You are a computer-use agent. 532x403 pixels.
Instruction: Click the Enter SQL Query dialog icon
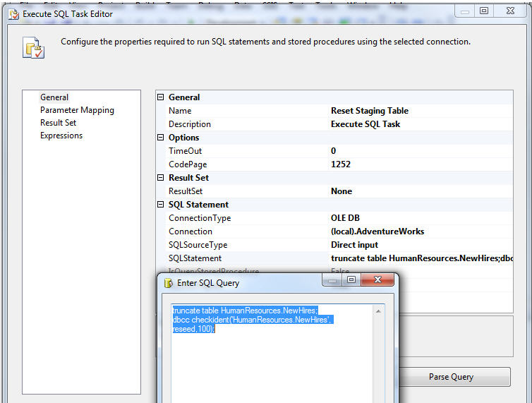pyautogui.click(x=168, y=283)
